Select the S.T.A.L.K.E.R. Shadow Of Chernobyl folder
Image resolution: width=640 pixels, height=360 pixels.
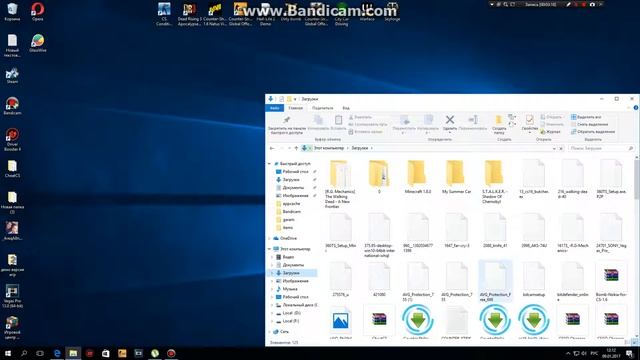tap(494, 182)
